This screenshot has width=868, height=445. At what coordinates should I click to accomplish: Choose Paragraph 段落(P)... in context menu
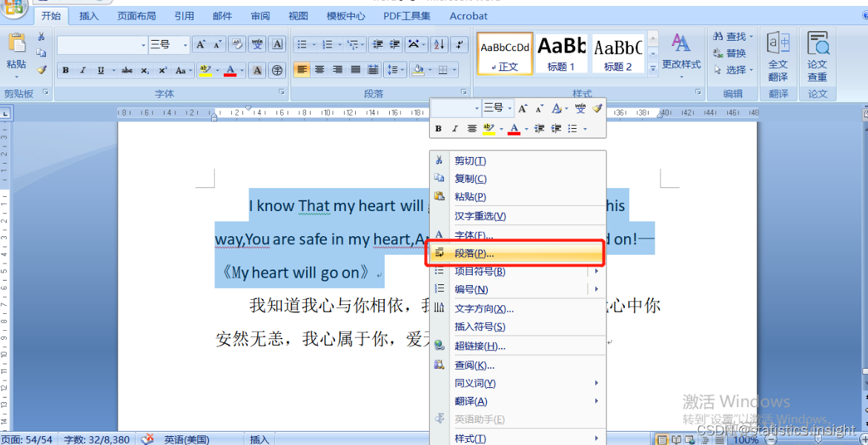pos(516,253)
